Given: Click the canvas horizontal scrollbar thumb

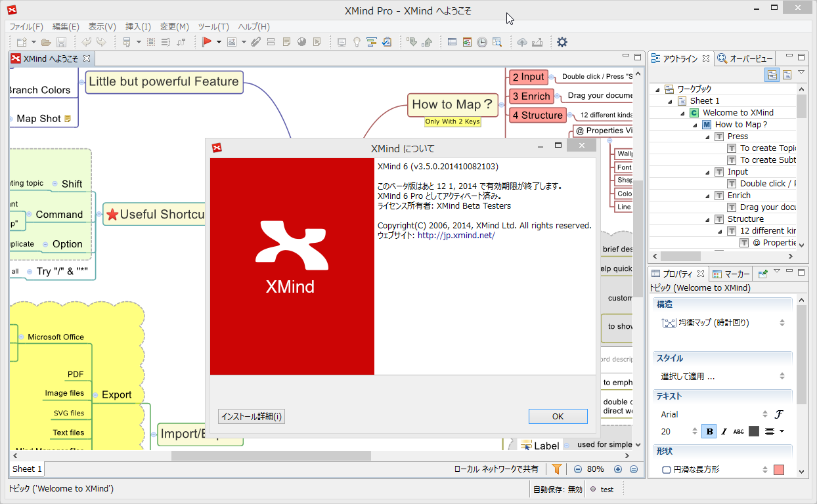Looking at the screenshot, I should [271, 455].
